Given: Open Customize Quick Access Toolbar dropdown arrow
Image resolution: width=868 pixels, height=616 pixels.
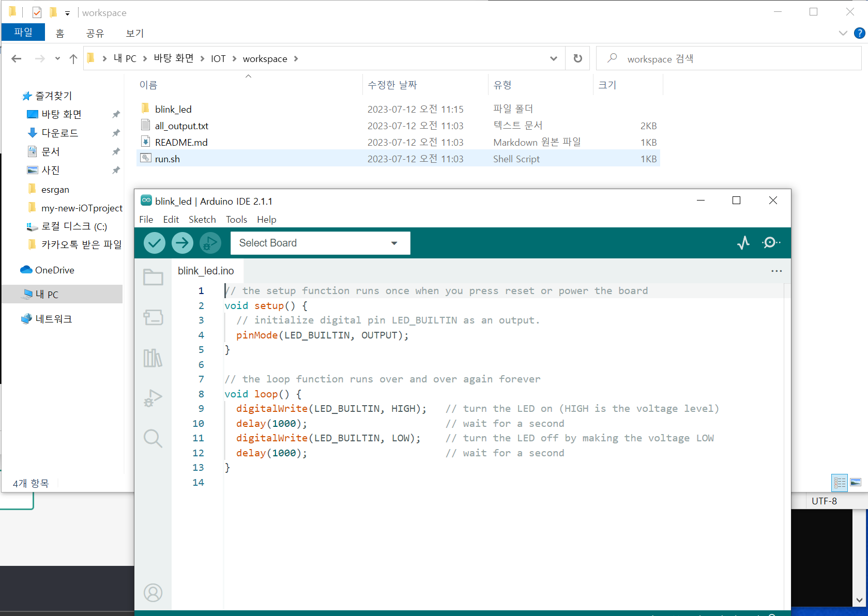Looking at the screenshot, I should pos(67,13).
